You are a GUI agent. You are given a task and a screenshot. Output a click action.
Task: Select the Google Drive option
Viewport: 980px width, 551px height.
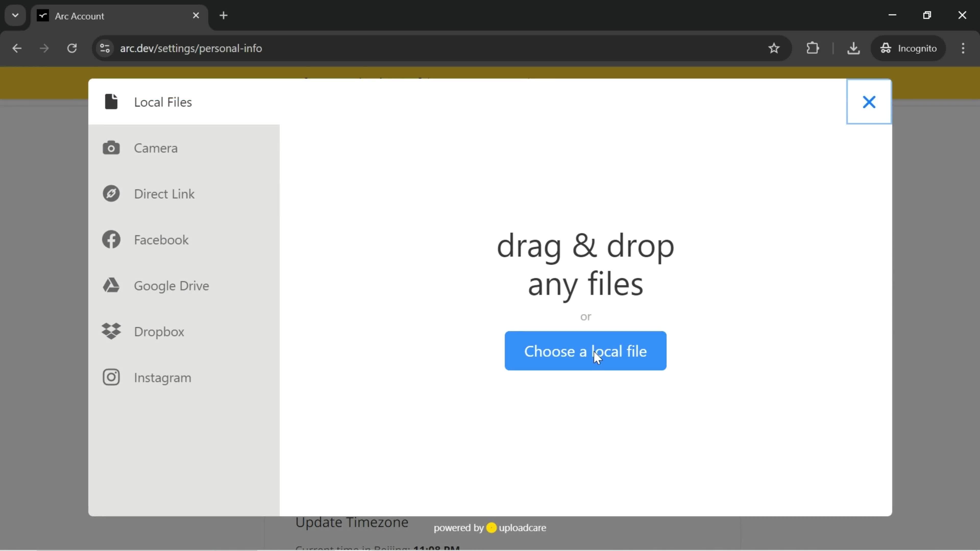(172, 285)
